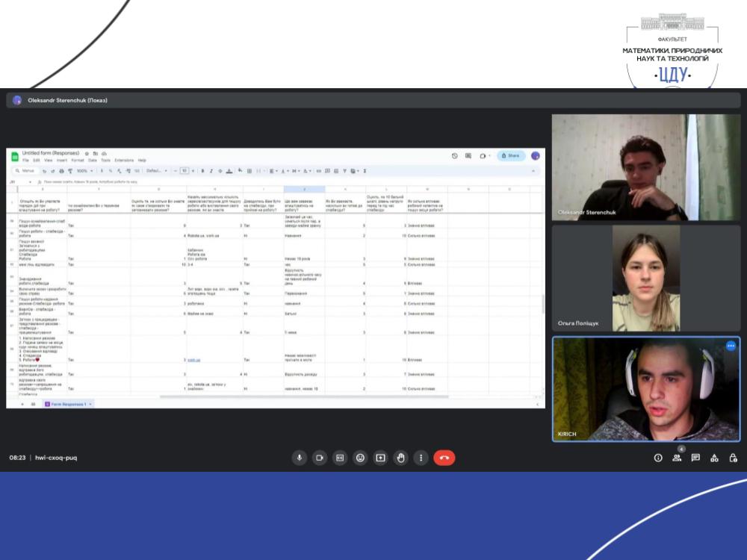Image resolution: width=747 pixels, height=560 pixels.
Task: Open meeting details info icon
Action: click(x=658, y=458)
